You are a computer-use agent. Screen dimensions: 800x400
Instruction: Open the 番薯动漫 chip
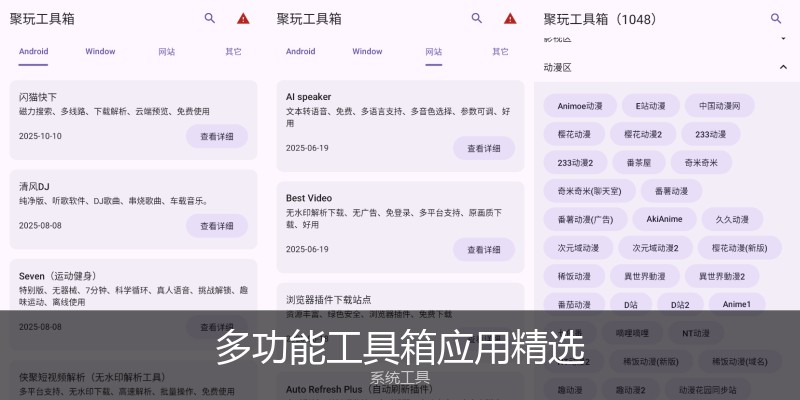click(671, 191)
